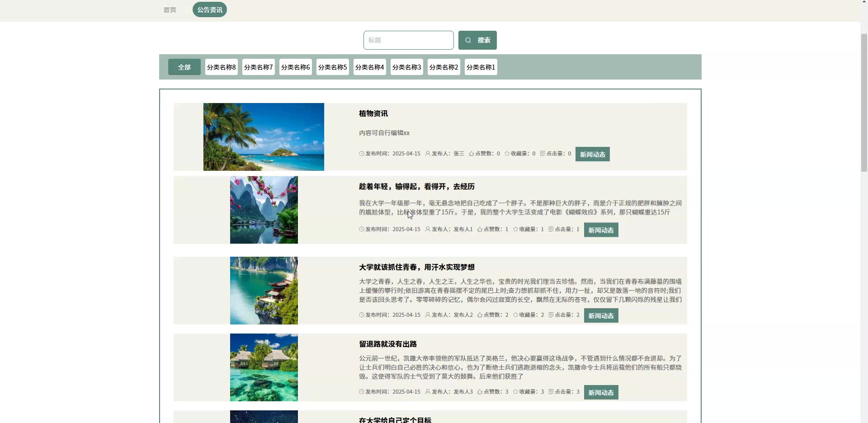The image size is (868, 423).
Task: Click the summary text starting 我在大学一年级那一年
Action: [x=520, y=207]
